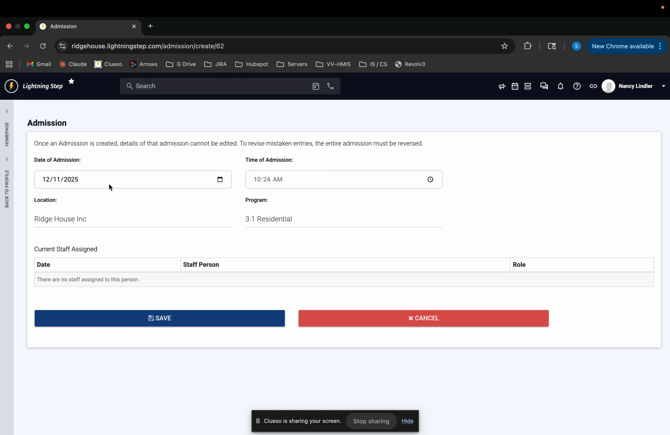The width and height of the screenshot is (670, 435).
Task: Open the time picker clock icon
Action: coord(430,180)
